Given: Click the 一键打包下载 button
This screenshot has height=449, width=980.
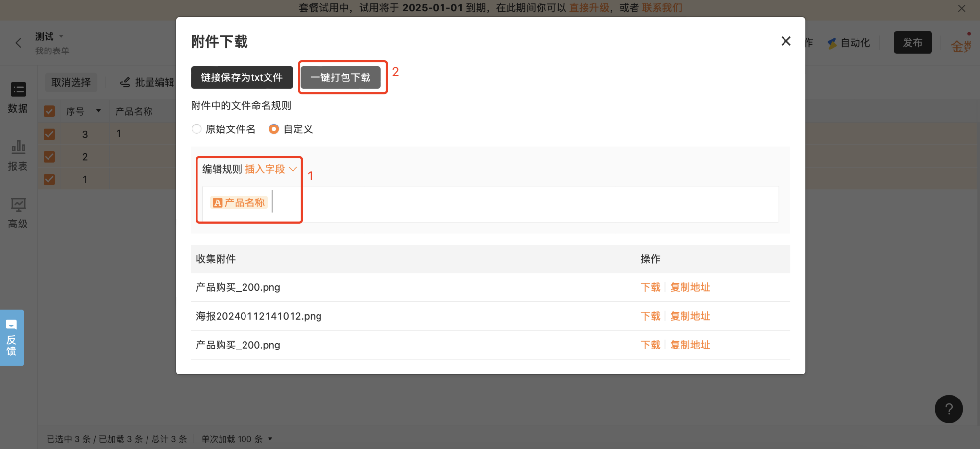Looking at the screenshot, I should 341,77.
